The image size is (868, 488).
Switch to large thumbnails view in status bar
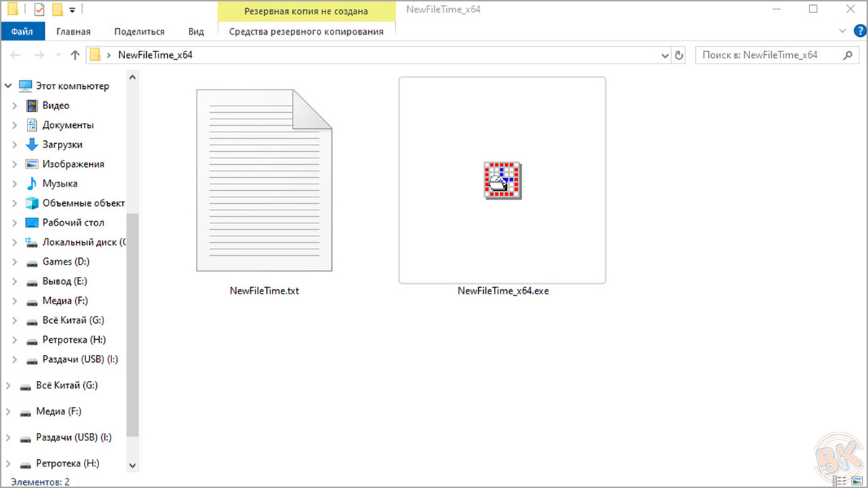coord(857,480)
